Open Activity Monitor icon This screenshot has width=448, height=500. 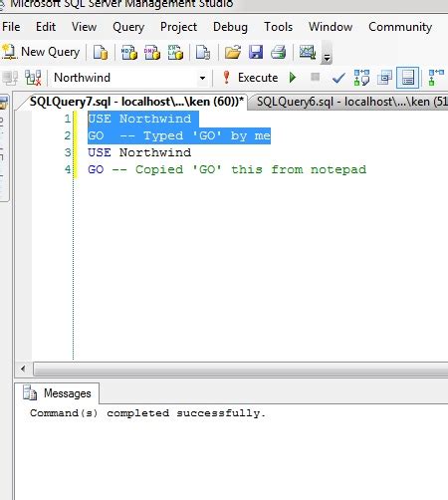tap(308, 52)
